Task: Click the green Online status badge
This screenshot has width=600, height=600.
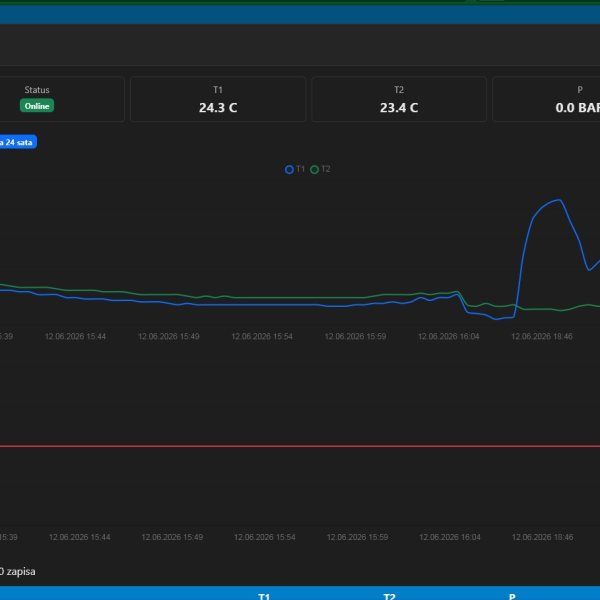Action: point(37,106)
